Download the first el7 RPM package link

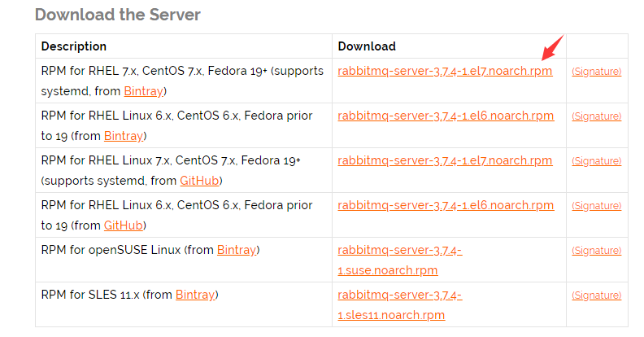[445, 71]
